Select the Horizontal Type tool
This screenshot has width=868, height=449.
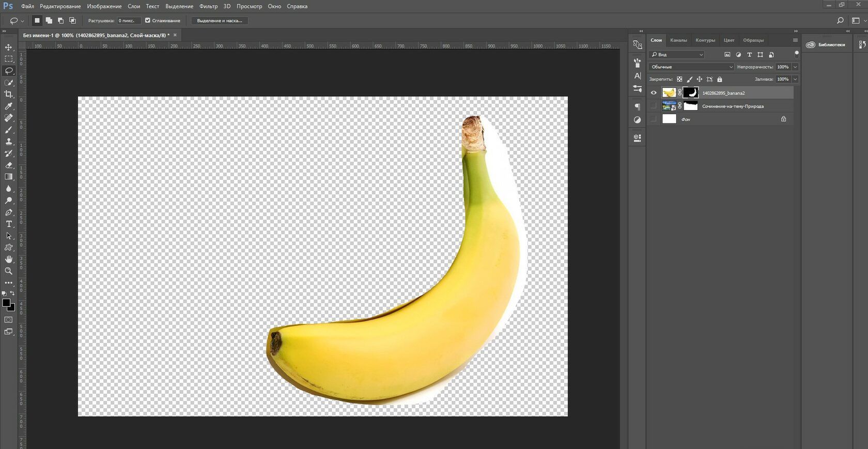click(x=9, y=224)
